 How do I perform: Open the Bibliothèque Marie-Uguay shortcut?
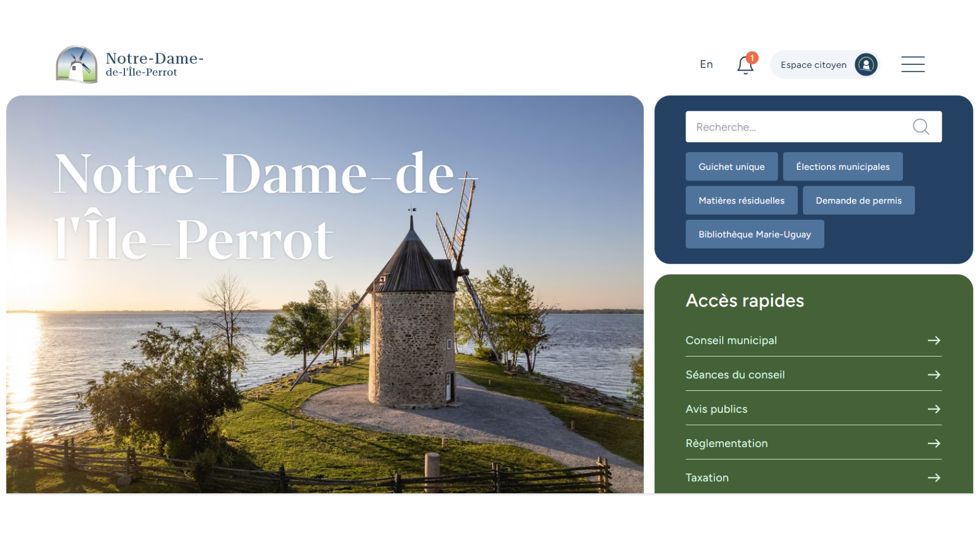pyautogui.click(x=754, y=234)
